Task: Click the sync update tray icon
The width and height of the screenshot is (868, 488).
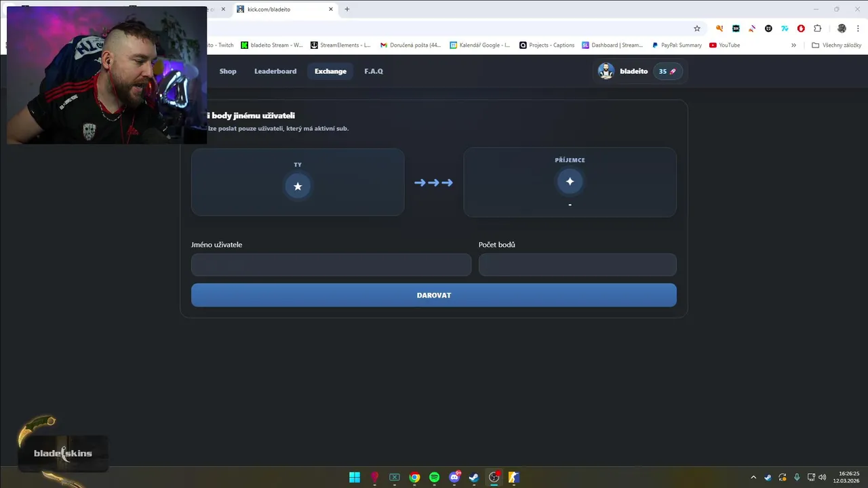Action: (783, 477)
